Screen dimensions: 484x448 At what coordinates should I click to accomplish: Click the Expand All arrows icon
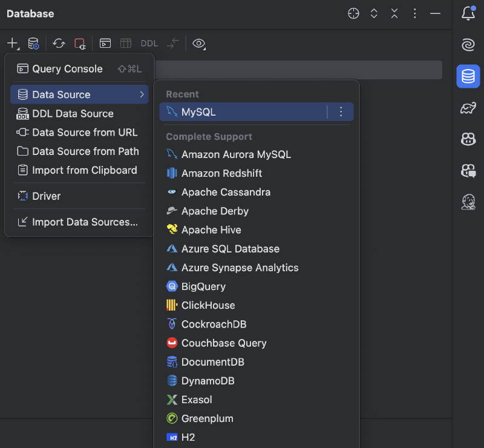tap(374, 13)
